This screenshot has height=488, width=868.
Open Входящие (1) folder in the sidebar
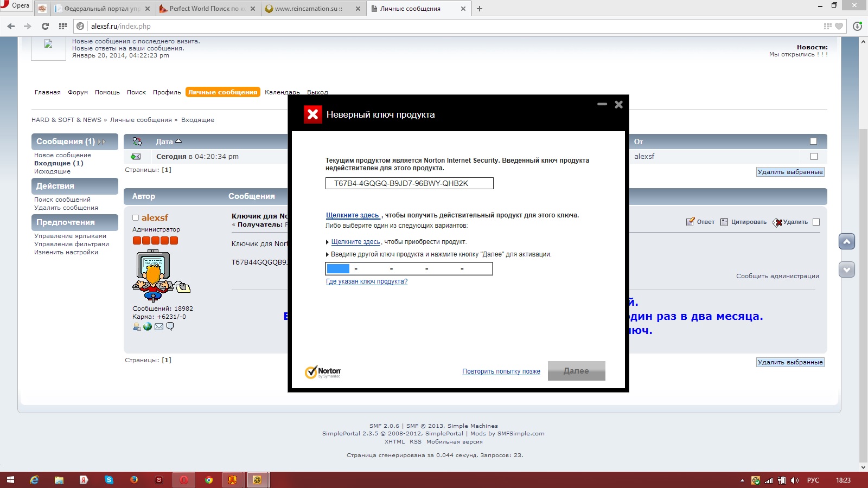coord(59,163)
